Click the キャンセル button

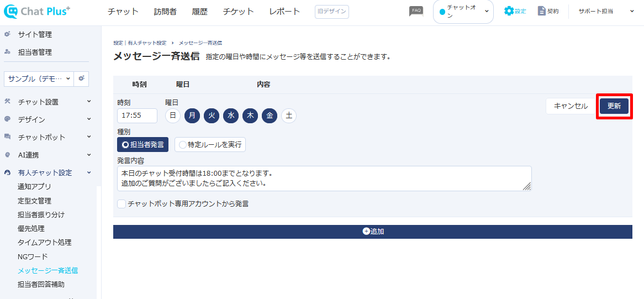tap(571, 106)
